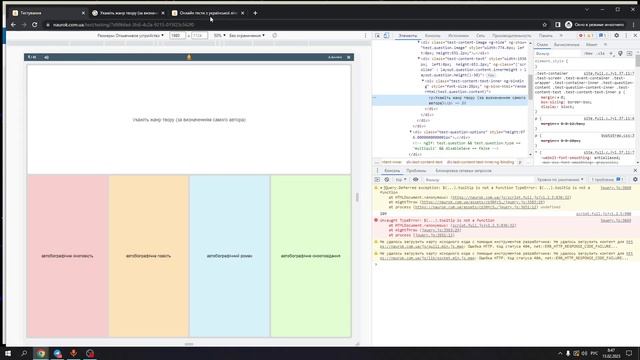Toggle the console sidebar icon
Image resolution: width=640 pixels, height=360 pixels.
[378, 180]
